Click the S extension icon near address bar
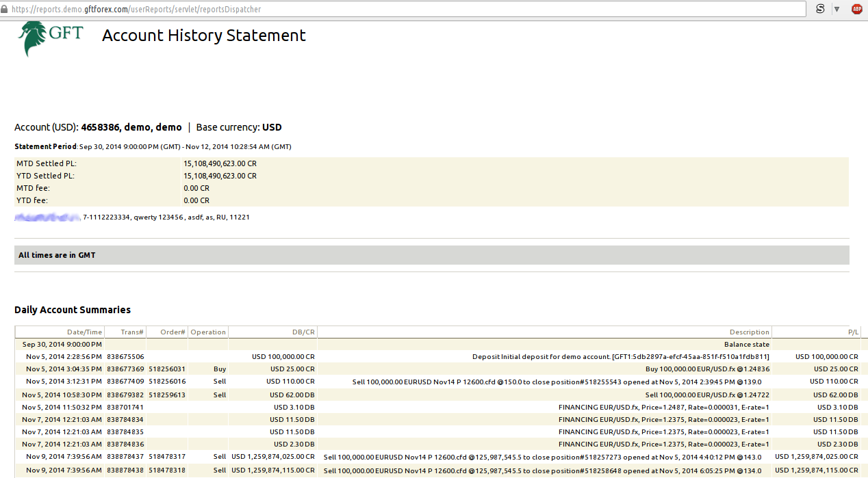The width and height of the screenshot is (868, 478). (x=820, y=9)
